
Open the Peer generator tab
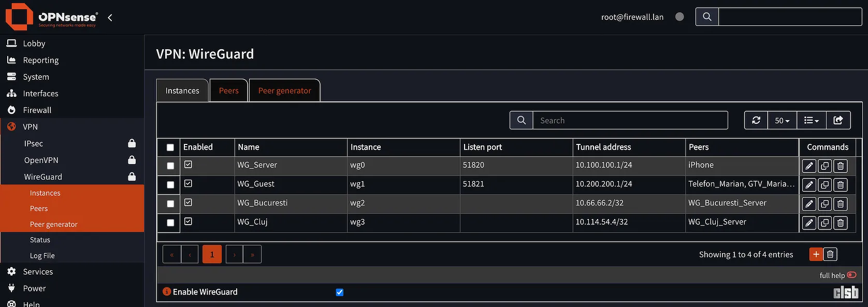click(284, 91)
